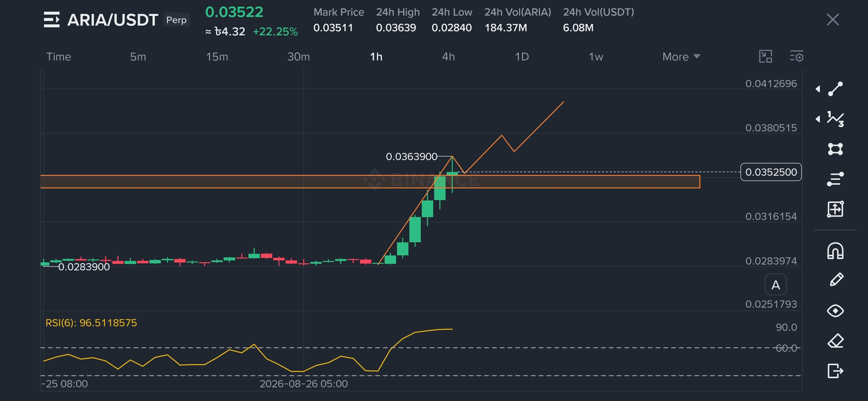
Task: Click the RSI(6) indicator label
Action: (91, 323)
